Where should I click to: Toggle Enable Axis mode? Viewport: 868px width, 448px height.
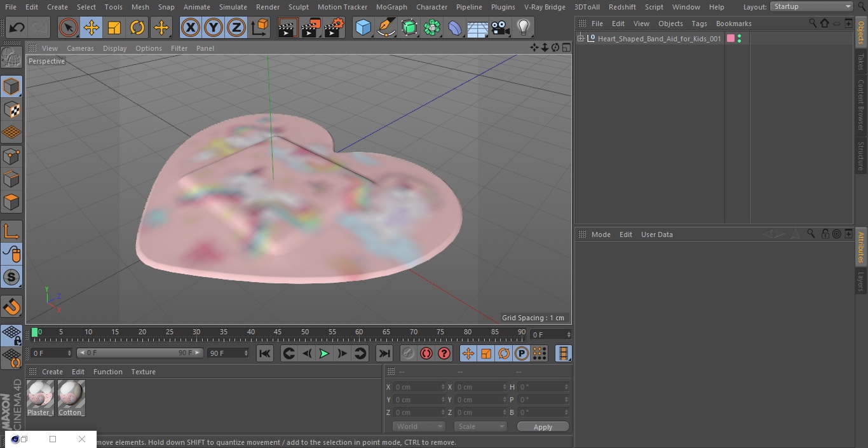pos(11,231)
